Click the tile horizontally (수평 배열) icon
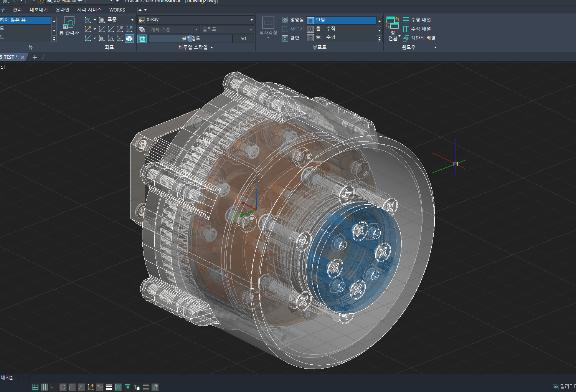 (406, 19)
